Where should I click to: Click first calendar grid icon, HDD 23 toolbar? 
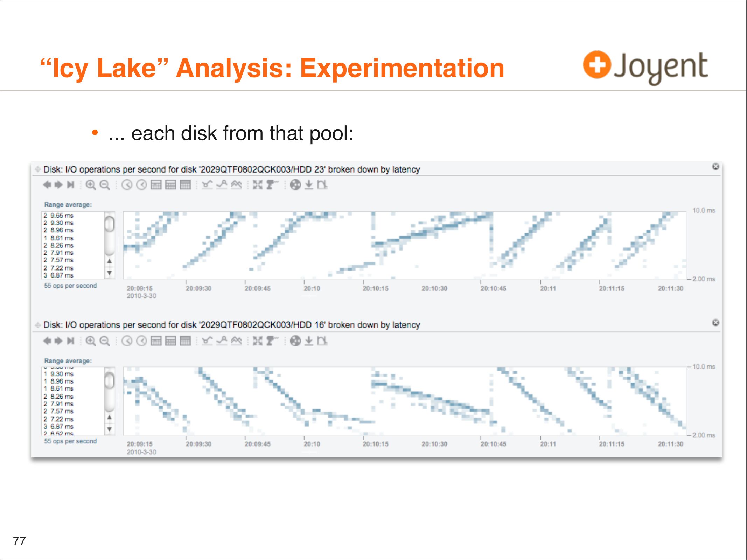[156, 184]
